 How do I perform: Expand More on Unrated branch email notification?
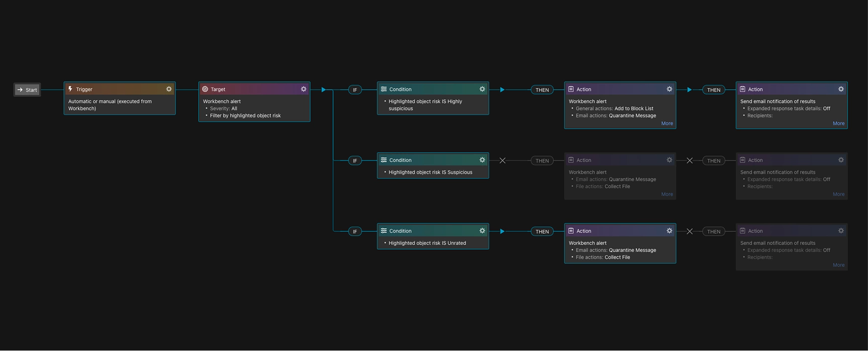[838, 265]
